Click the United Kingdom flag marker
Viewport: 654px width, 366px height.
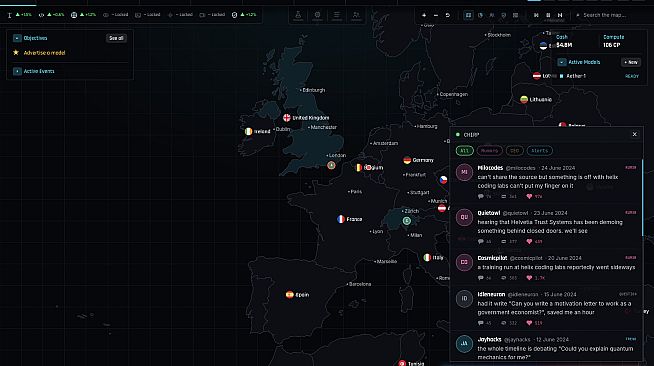(x=287, y=118)
